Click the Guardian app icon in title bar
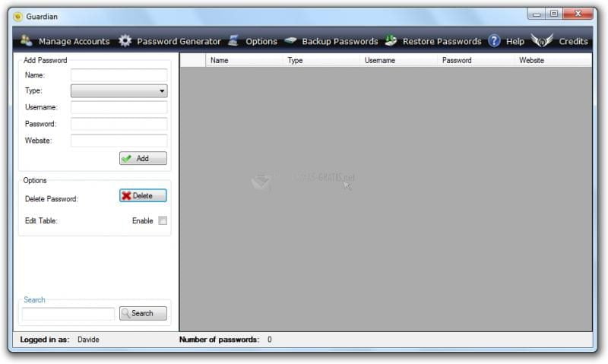The width and height of the screenshot is (608, 364). (x=17, y=17)
